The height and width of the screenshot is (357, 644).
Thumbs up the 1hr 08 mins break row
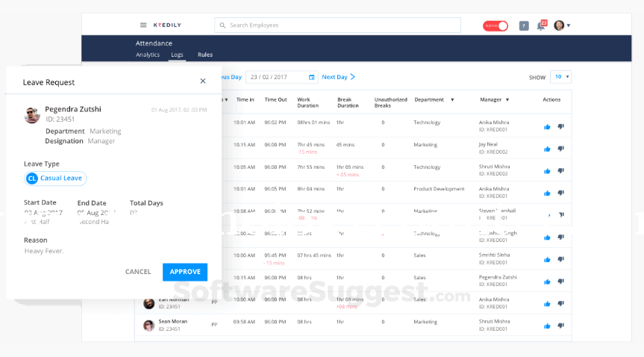pos(547,304)
